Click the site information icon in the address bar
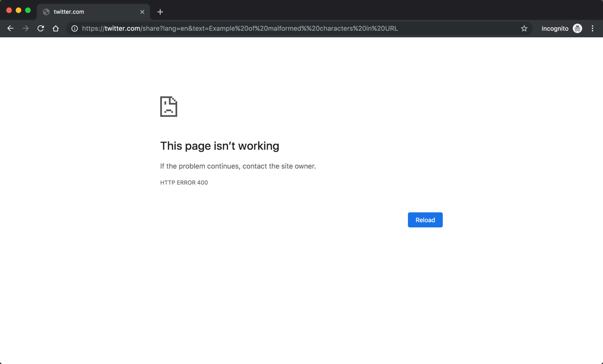The height and width of the screenshot is (364, 603). click(x=74, y=28)
